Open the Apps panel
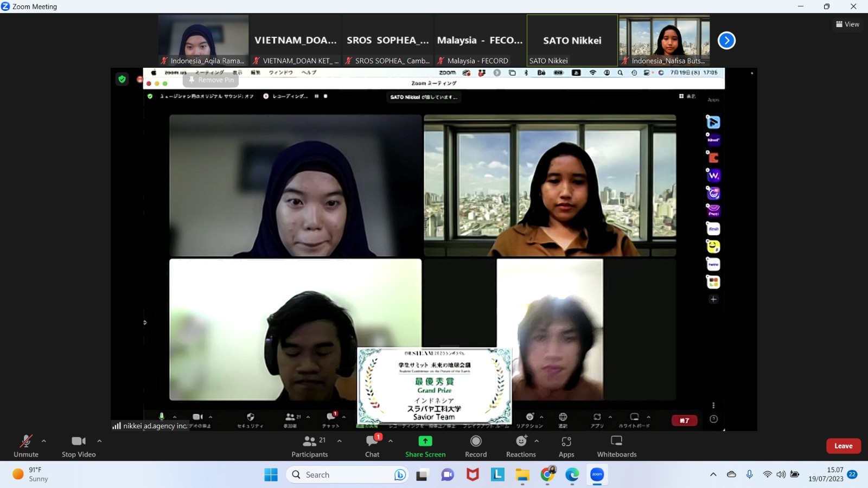The image size is (868, 488). click(x=566, y=446)
